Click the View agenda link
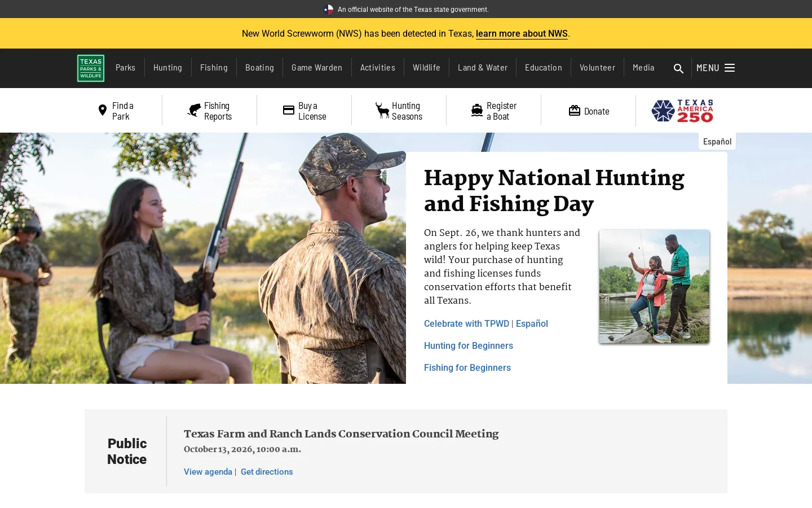The width and height of the screenshot is (812, 508). click(208, 472)
